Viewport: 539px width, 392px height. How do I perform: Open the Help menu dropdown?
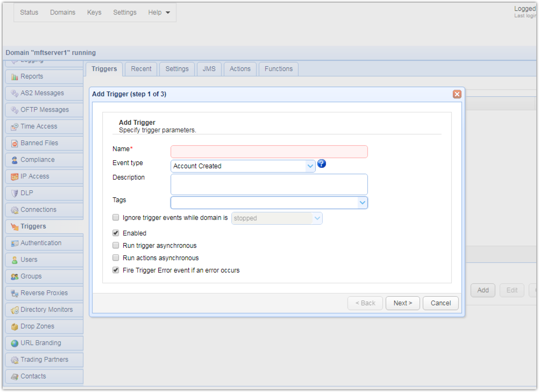[x=159, y=12]
